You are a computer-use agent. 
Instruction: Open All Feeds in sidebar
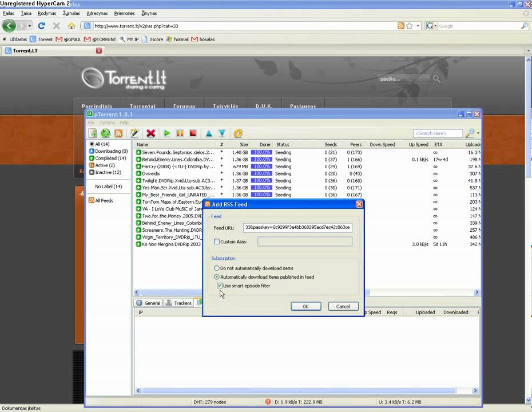click(x=101, y=201)
